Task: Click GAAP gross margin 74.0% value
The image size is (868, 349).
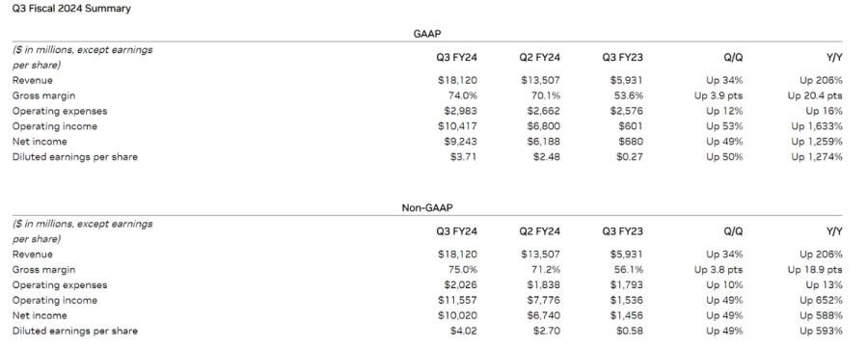Action: tap(463, 95)
